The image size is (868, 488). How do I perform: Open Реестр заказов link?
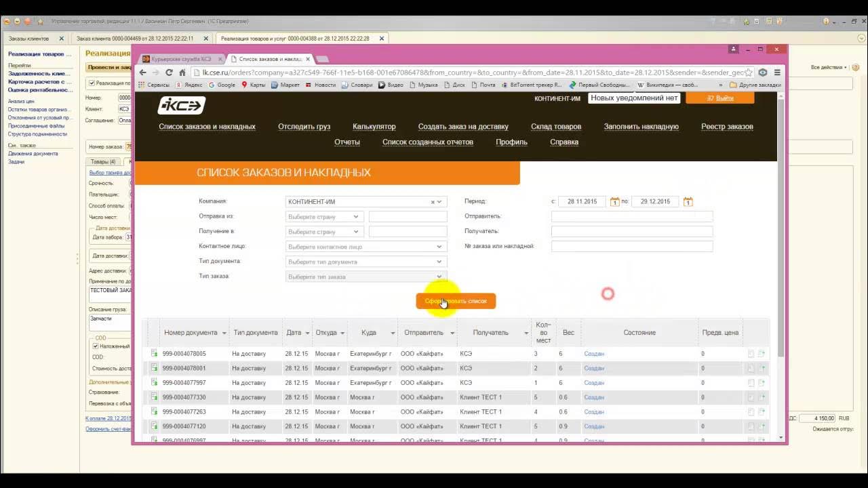727,127
